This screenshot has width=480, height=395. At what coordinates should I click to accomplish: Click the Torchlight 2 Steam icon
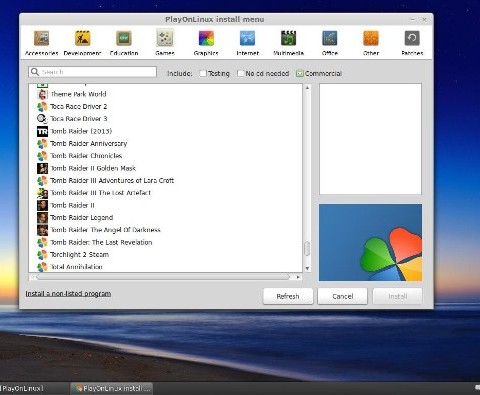[42, 255]
